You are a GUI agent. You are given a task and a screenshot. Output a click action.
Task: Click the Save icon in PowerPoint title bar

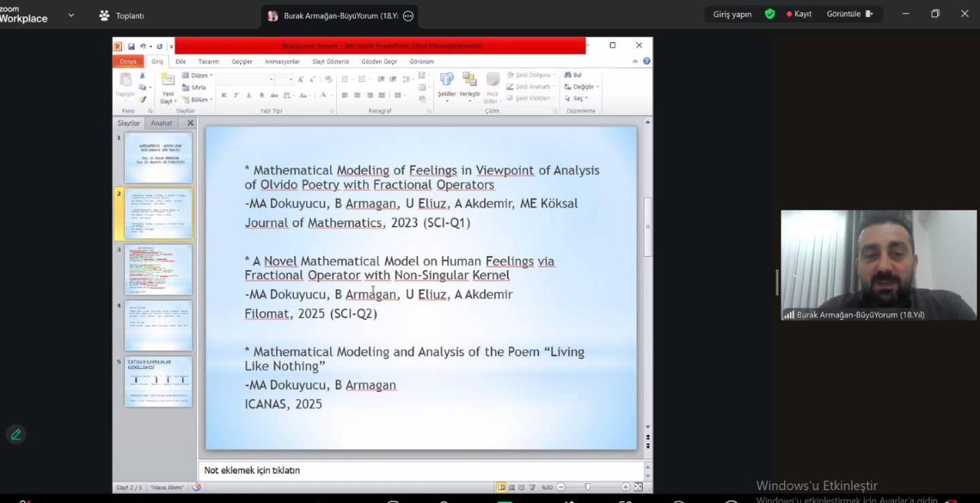coord(131,46)
